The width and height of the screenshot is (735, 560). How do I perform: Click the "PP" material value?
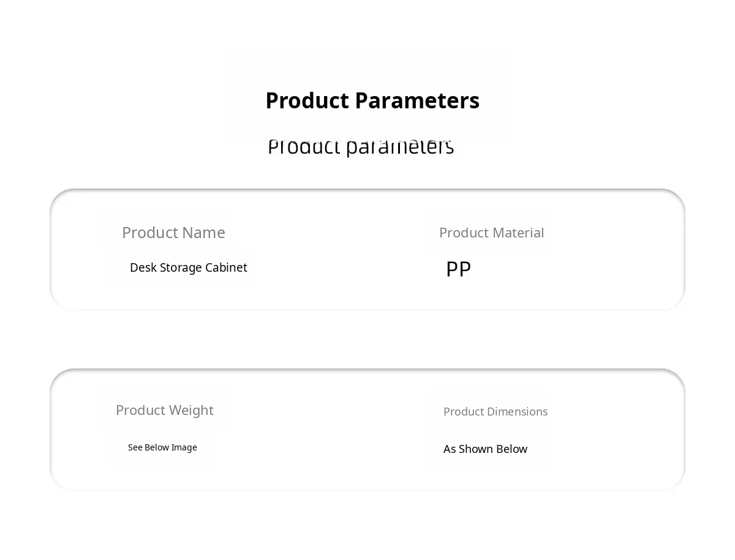(x=458, y=269)
